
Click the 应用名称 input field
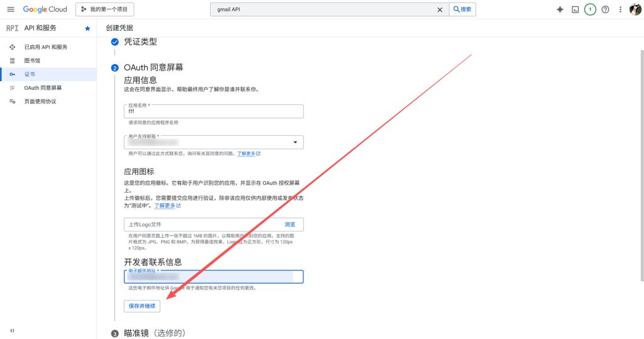214,111
